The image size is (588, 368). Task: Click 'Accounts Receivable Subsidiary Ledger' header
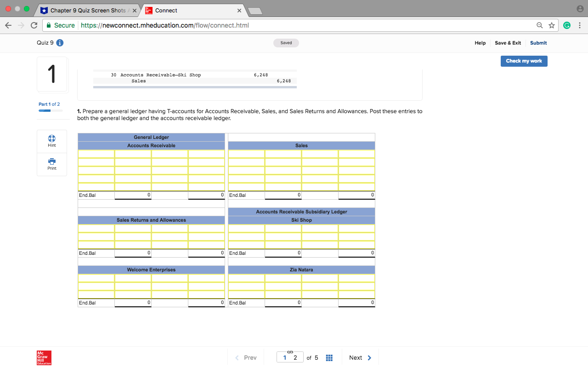[301, 212]
